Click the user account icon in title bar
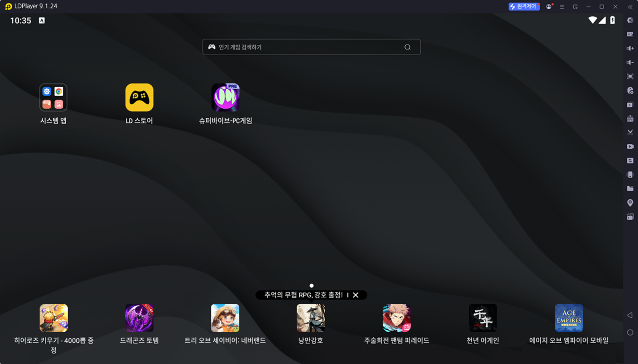 [549, 7]
